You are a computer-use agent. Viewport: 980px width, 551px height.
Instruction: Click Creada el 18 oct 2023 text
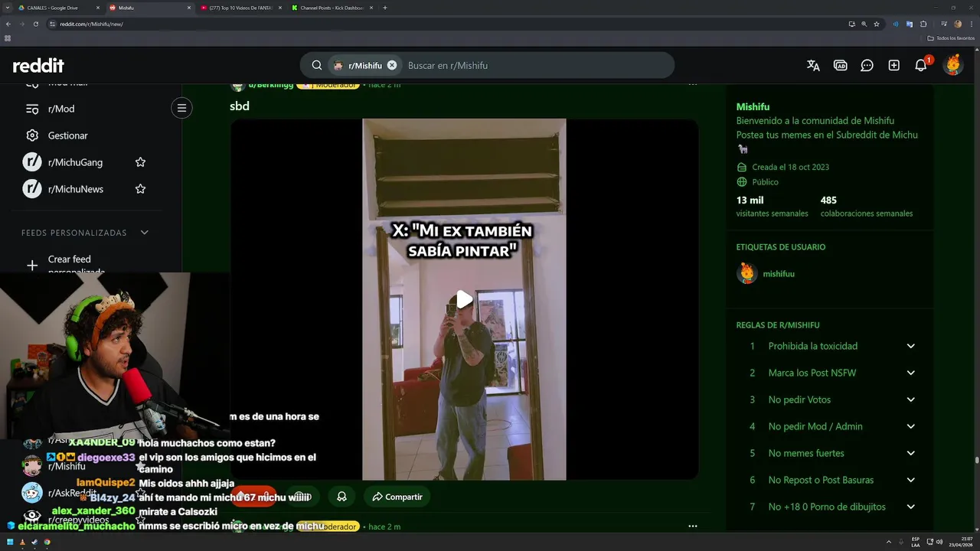point(790,167)
